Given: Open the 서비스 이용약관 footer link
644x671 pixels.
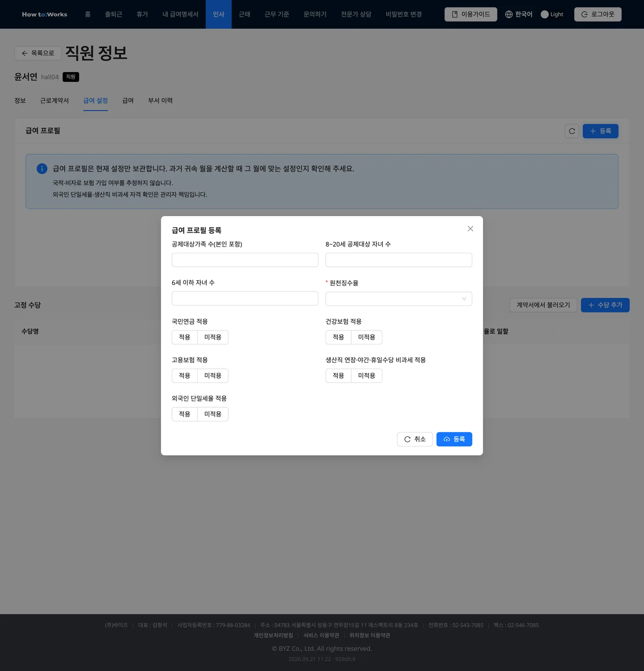Looking at the screenshot, I should [x=321, y=635].
